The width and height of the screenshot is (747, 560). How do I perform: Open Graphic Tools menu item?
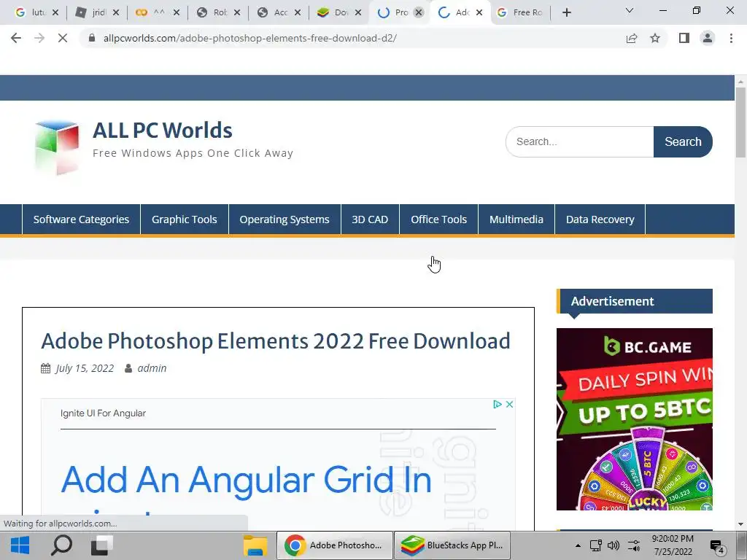pyautogui.click(x=185, y=219)
